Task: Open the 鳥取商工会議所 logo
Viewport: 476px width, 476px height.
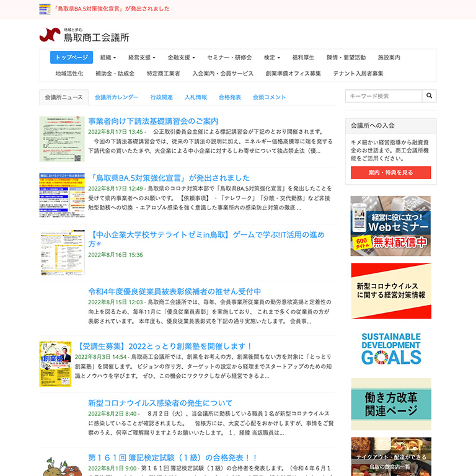Action: [84, 35]
